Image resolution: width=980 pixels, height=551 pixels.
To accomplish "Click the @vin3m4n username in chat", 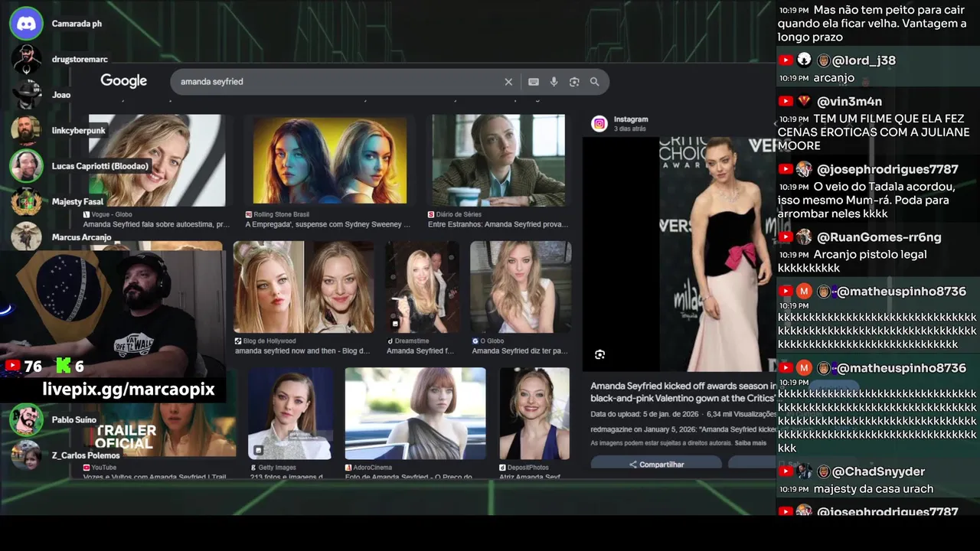I will coord(849,101).
